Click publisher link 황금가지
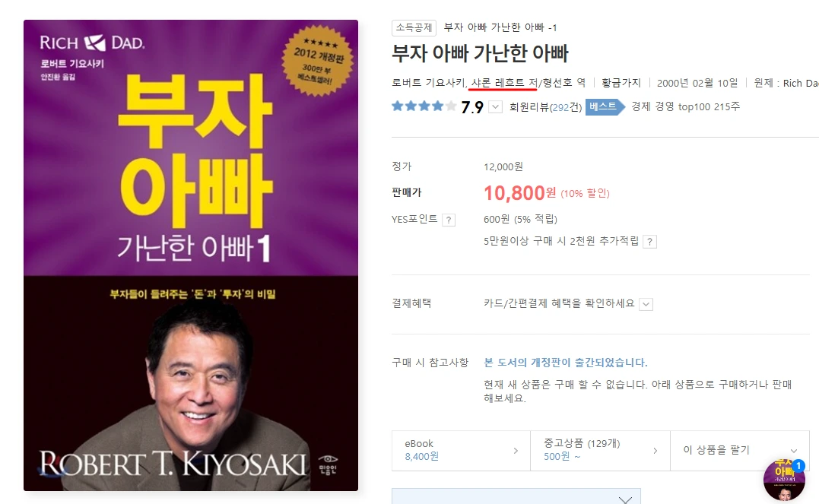The image size is (819, 504). click(x=621, y=83)
